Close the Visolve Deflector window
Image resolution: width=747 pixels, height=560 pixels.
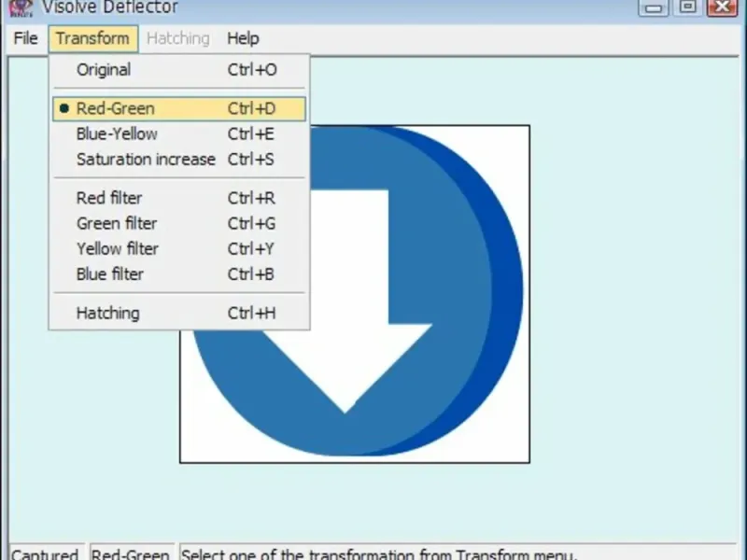(722, 7)
